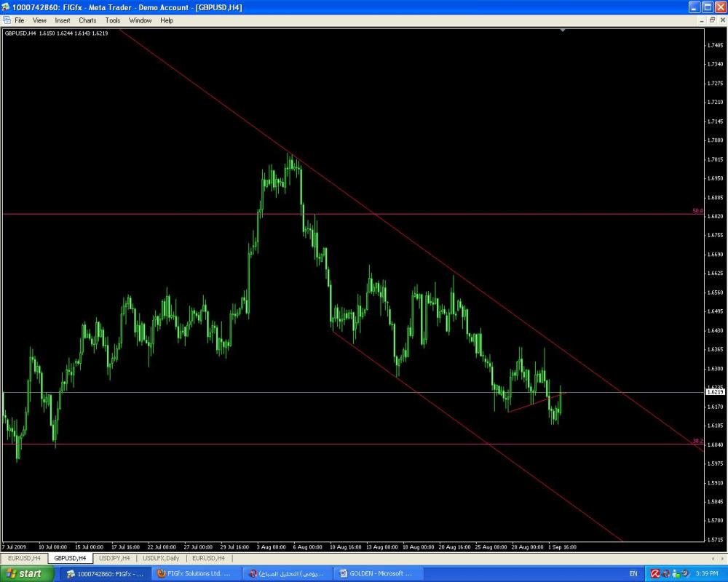Screen dimensions: 728x582
Task: Switch to GOLDEN - Microsoft taskbar window
Action: pyautogui.click(x=377, y=574)
